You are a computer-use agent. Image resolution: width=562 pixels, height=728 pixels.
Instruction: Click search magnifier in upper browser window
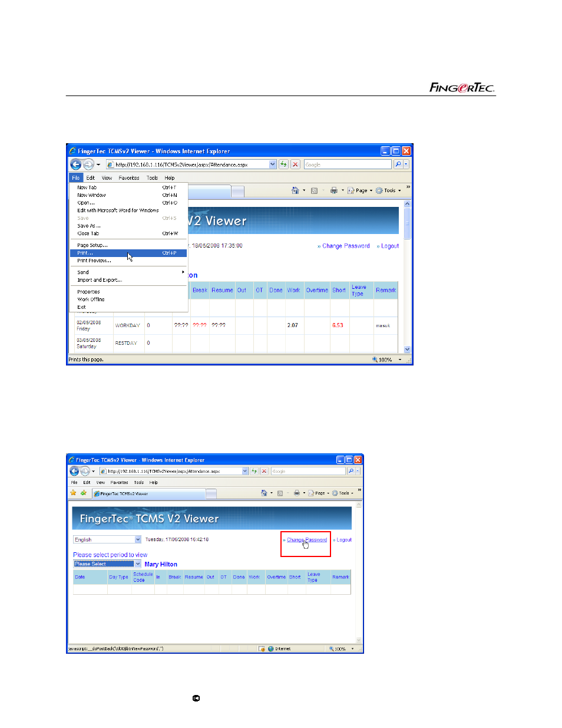pos(398,164)
